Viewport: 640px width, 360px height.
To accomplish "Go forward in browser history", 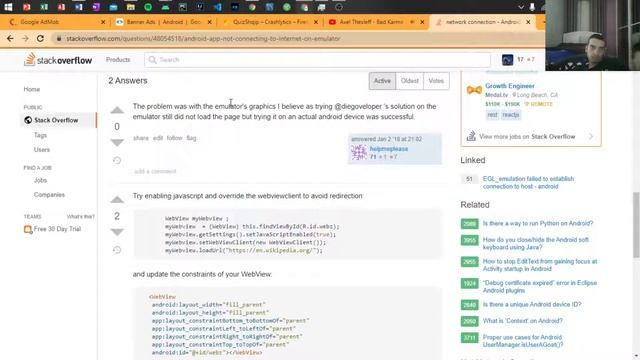I will 25,38.
